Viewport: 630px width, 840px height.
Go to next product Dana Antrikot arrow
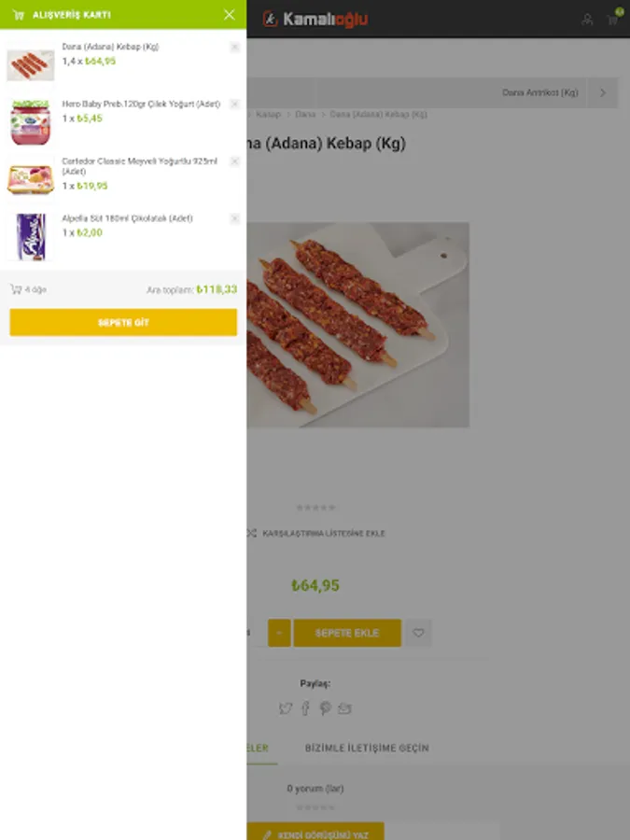[x=603, y=92]
